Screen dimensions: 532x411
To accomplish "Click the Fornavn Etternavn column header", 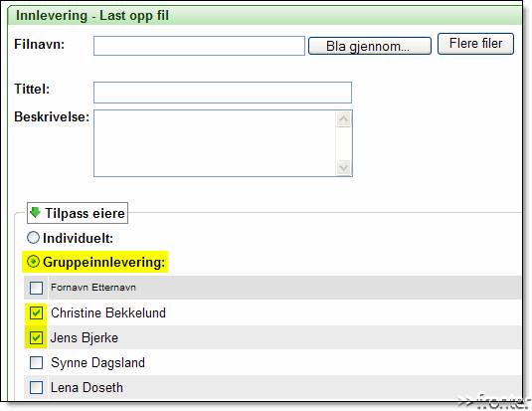I will (x=93, y=288).
